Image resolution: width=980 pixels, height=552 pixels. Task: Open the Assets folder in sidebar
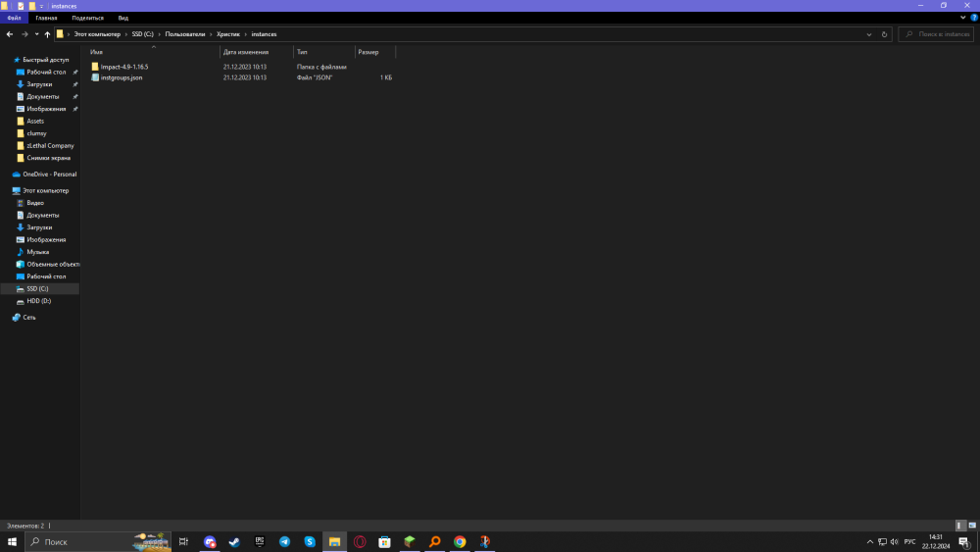[x=35, y=122]
